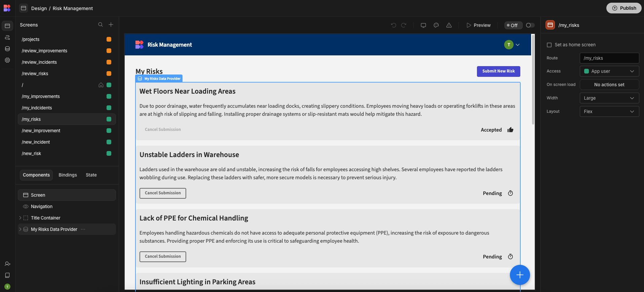Click Submit New Risk button
644x292 pixels.
(498, 71)
